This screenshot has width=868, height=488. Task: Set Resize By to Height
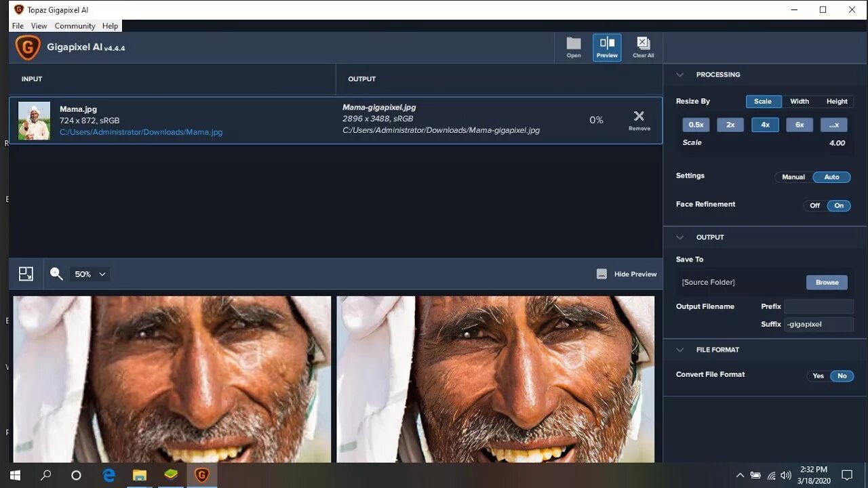[x=836, y=102]
